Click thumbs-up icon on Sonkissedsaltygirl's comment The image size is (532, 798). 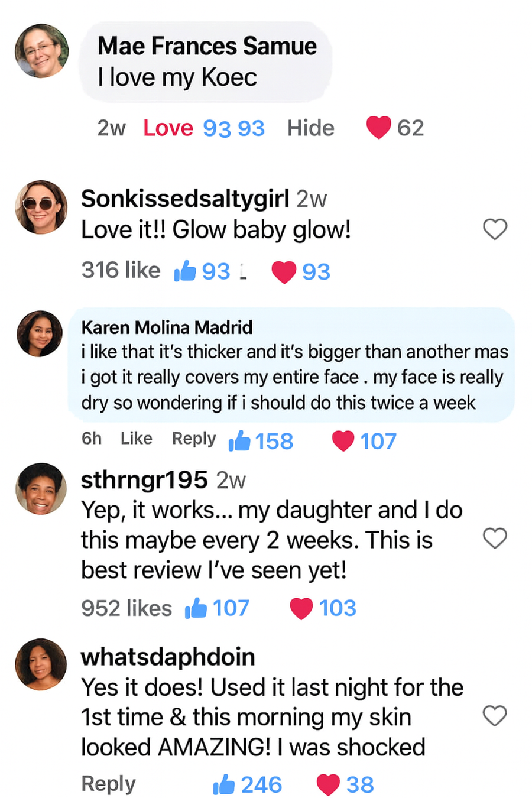click(x=185, y=271)
